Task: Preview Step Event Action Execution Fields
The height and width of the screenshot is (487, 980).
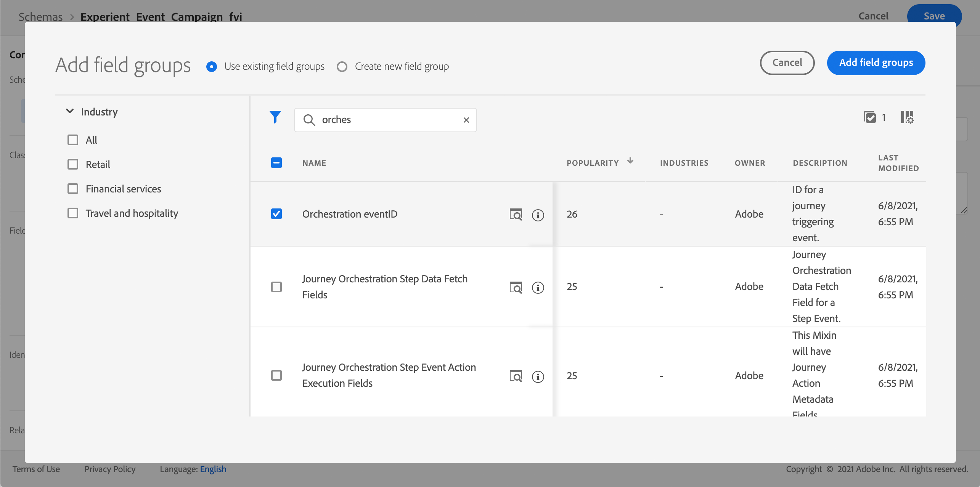Action: 516,376
